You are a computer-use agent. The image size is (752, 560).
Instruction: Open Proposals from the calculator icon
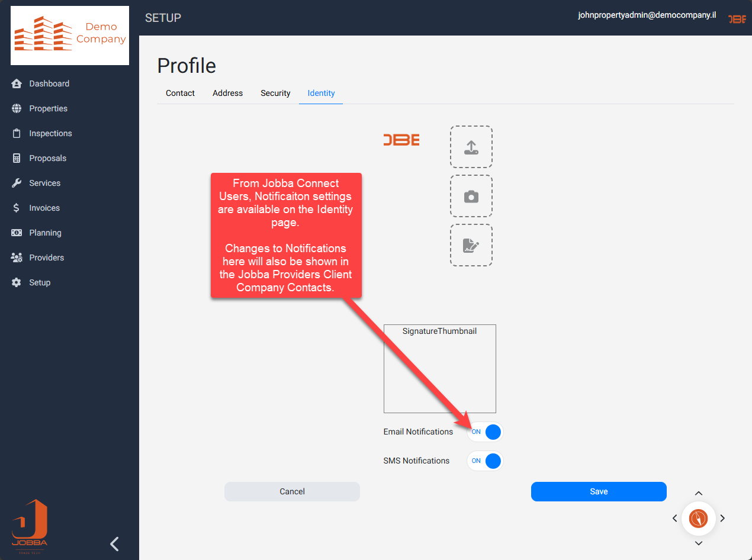[x=17, y=158]
